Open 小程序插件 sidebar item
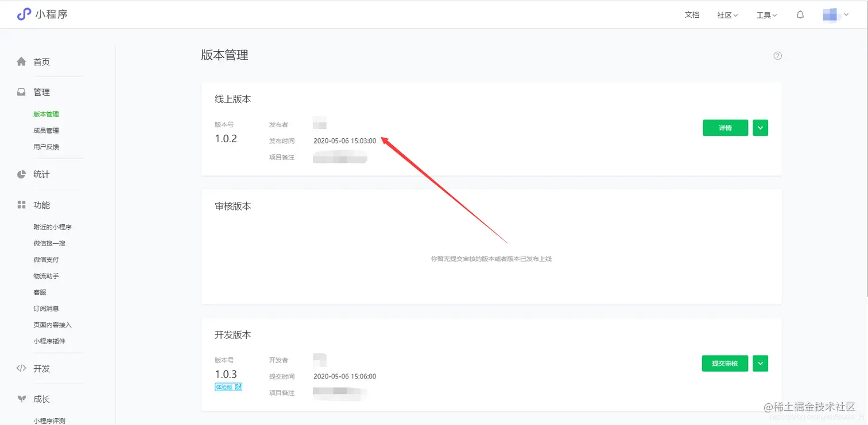The image size is (868, 425). 49,341
